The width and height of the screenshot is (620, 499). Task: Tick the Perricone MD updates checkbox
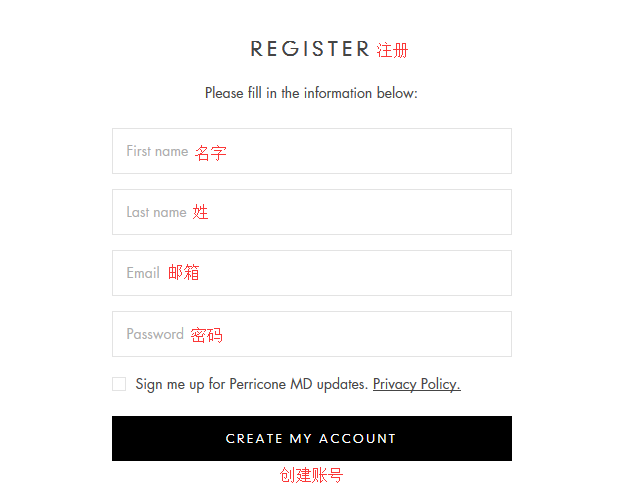click(119, 384)
